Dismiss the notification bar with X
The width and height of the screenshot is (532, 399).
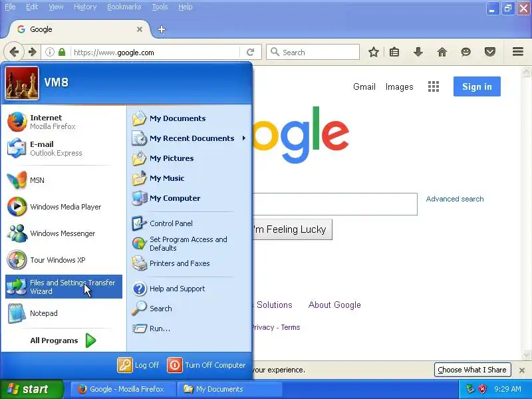click(522, 370)
